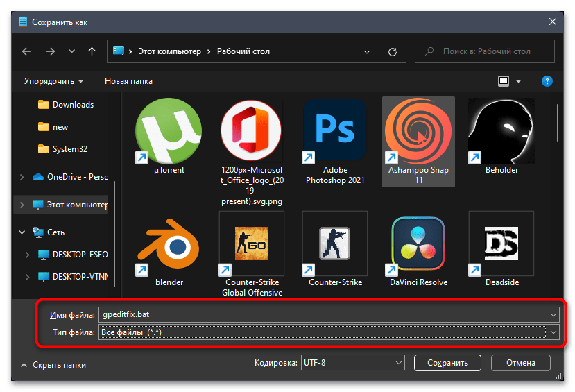The width and height of the screenshot is (575, 392).
Task: Click the Новая папка button
Action: click(x=128, y=81)
